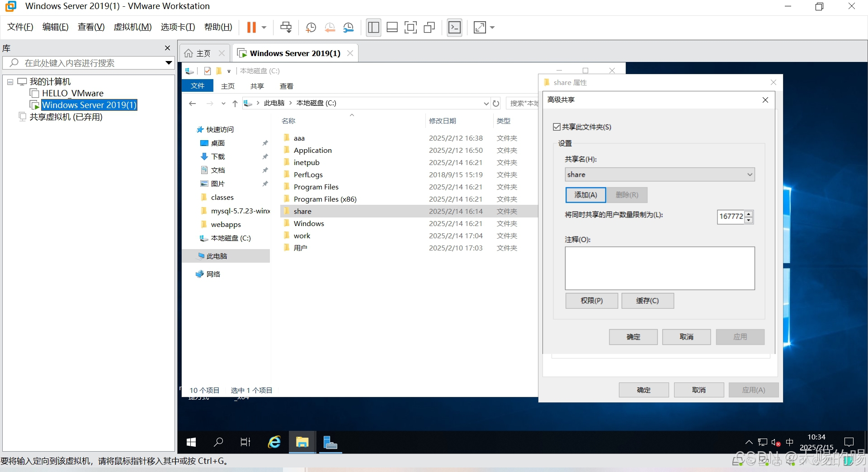Confirm 高级共享 dialog with 确定
The image size is (868, 472).
[x=633, y=337]
